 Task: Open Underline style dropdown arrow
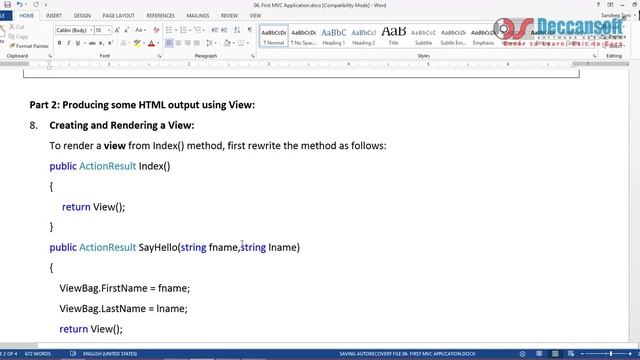pos(84,43)
